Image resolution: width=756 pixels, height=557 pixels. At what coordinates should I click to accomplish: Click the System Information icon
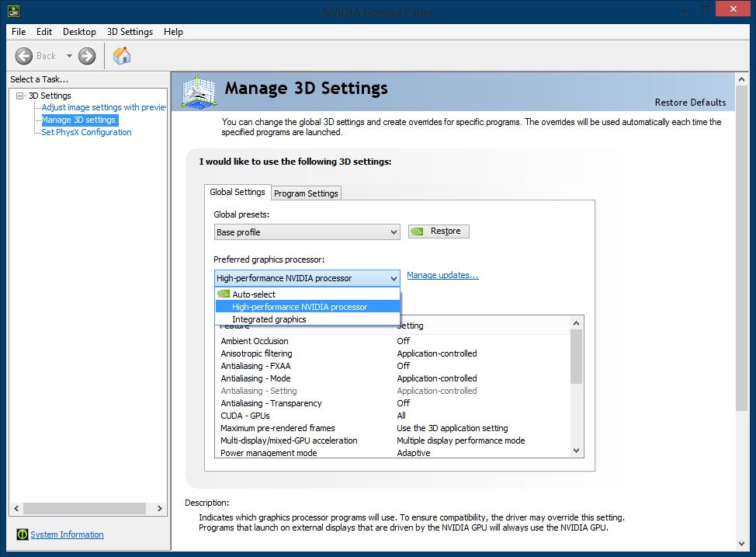[23, 534]
